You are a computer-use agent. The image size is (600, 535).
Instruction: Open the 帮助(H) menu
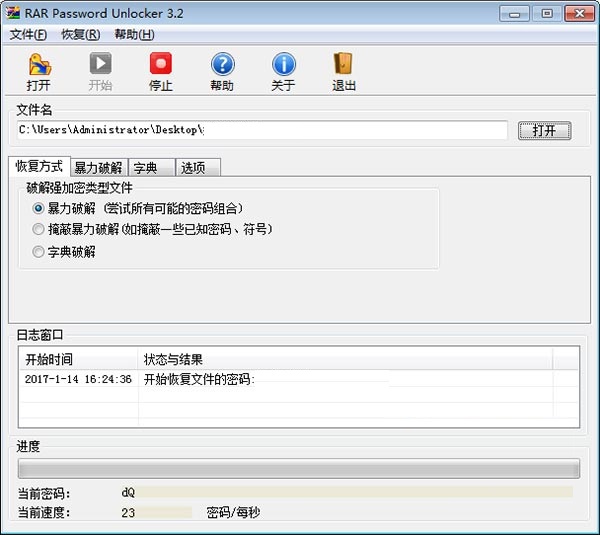coord(134,35)
